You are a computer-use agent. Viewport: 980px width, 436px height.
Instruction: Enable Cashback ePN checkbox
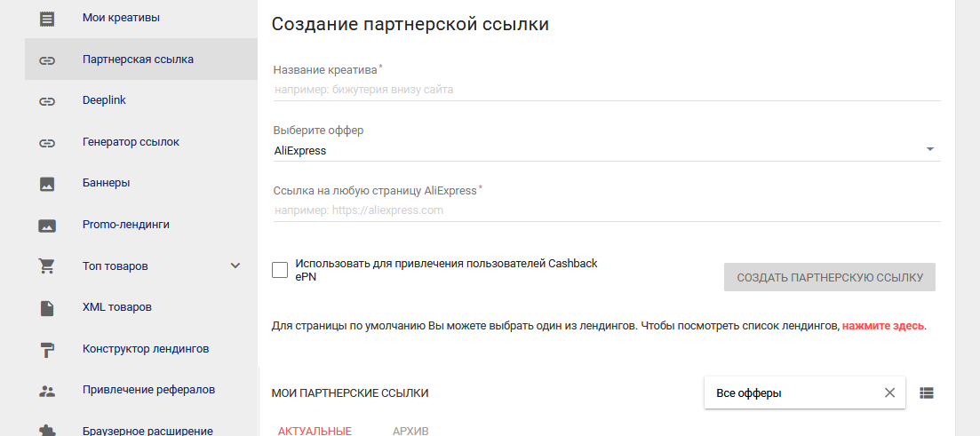click(x=280, y=270)
